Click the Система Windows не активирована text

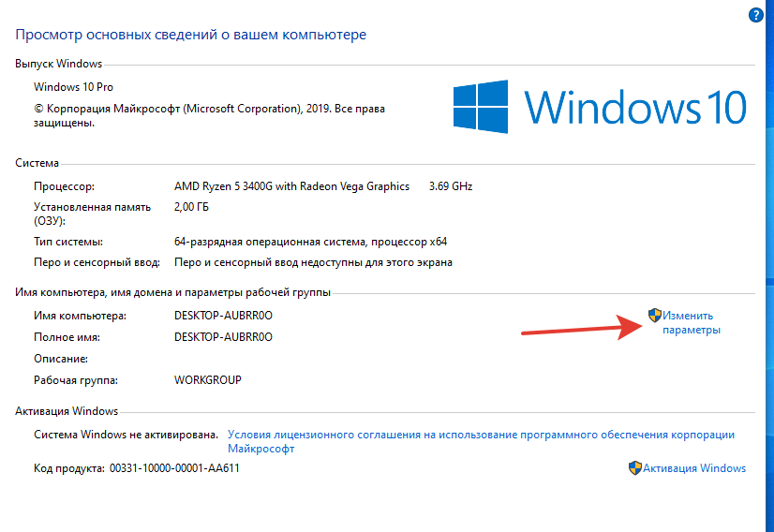(126, 435)
